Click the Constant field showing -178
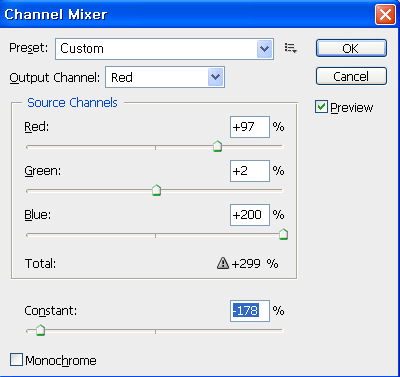The width and height of the screenshot is (400, 377). [x=250, y=311]
